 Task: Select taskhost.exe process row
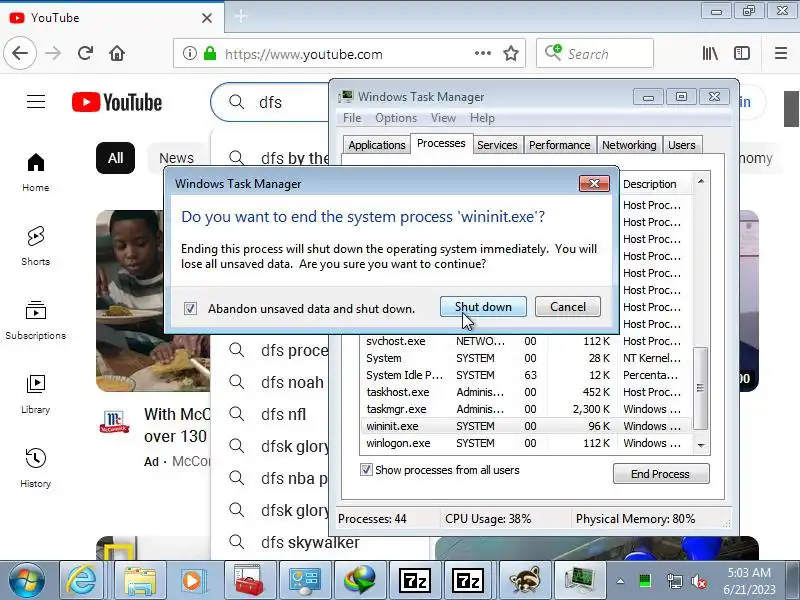click(527, 392)
